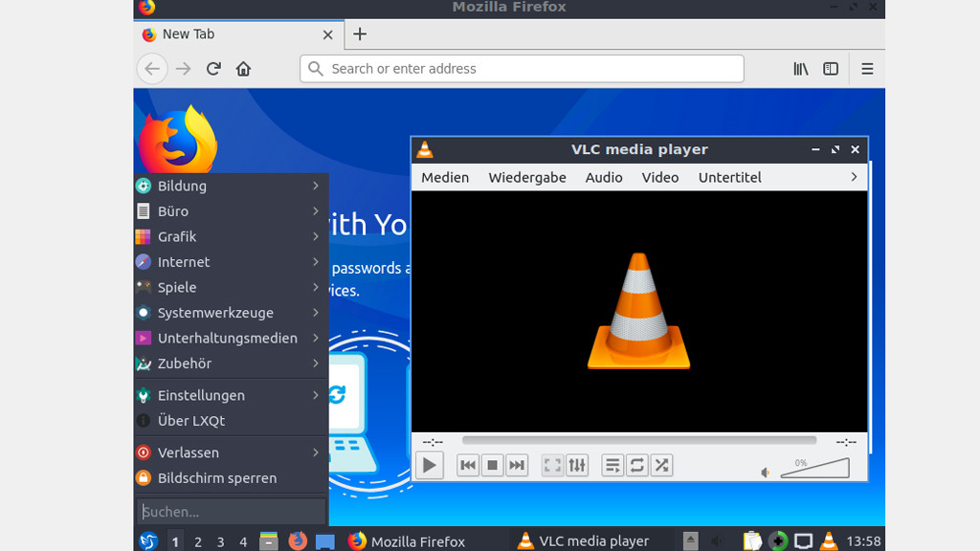Toggle VLC fullscreen video mode
The width and height of the screenshot is (980, 551).
[552, 466]
